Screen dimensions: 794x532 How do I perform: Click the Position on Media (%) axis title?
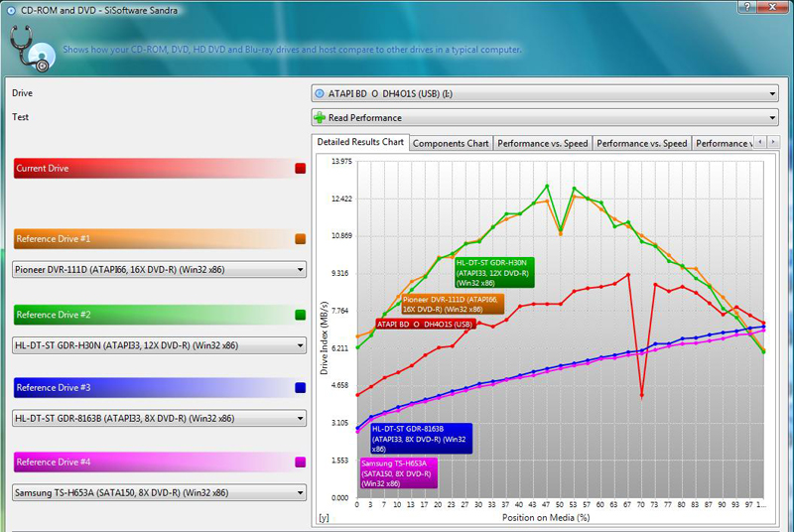(x=546, y=517)
